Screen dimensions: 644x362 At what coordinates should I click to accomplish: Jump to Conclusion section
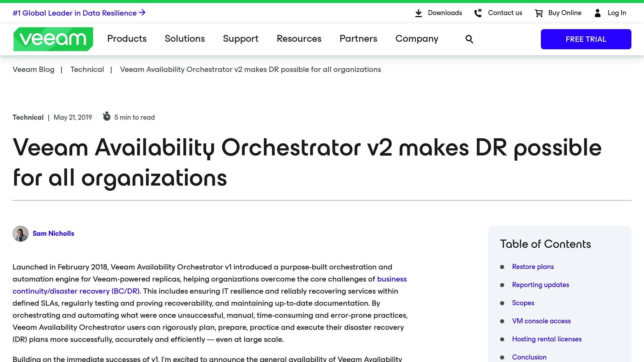(529, 357)
